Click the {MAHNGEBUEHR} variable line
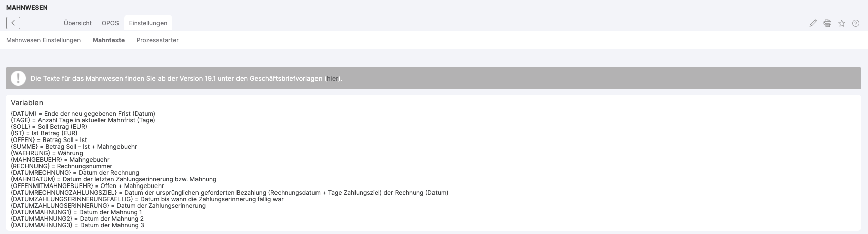The image size is (868, 234). coord(60,160)
